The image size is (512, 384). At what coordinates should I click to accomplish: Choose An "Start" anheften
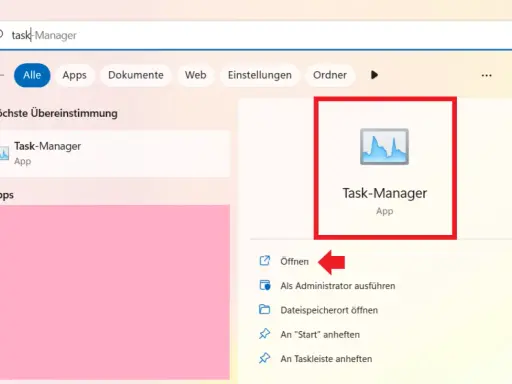(320, 334)
